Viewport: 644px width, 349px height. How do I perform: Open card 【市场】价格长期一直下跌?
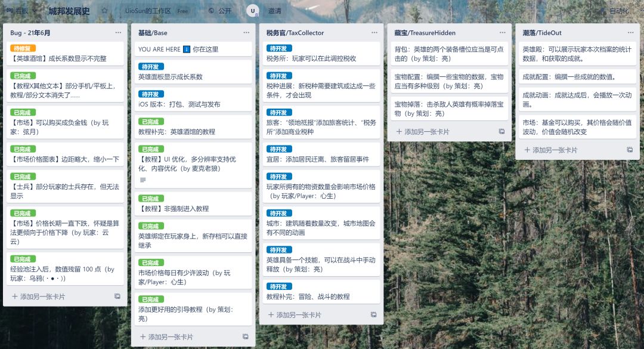click(65, 228)
